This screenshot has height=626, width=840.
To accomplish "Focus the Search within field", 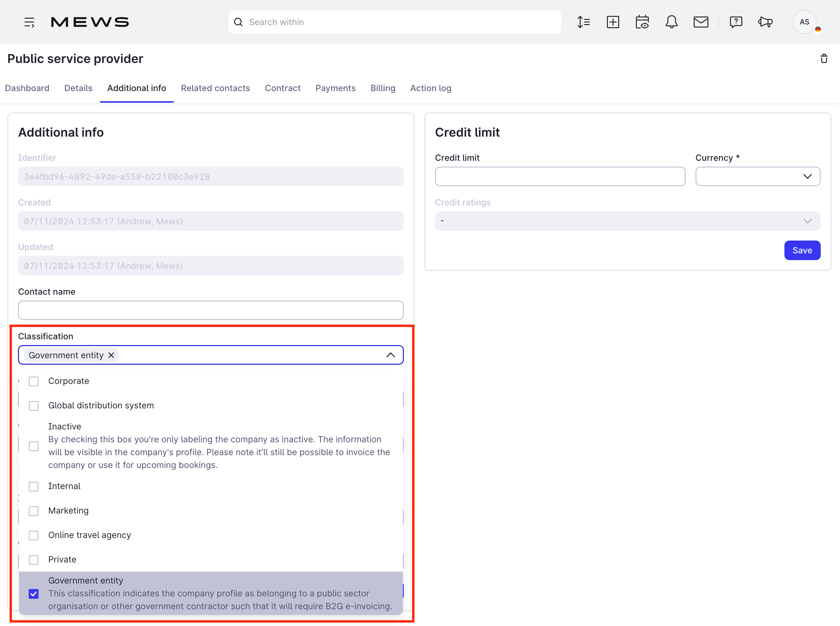I will [x=394, y=22].
